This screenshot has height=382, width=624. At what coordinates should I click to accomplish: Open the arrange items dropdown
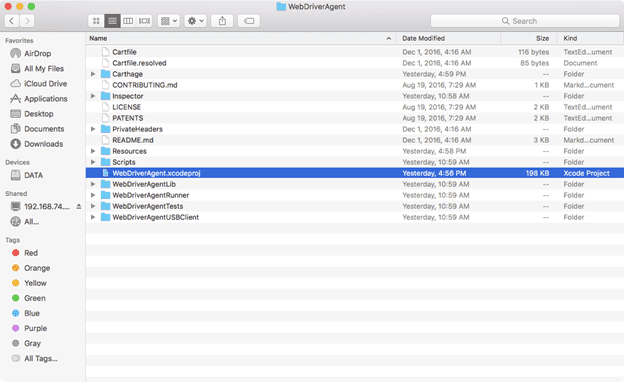coord(169,21)
